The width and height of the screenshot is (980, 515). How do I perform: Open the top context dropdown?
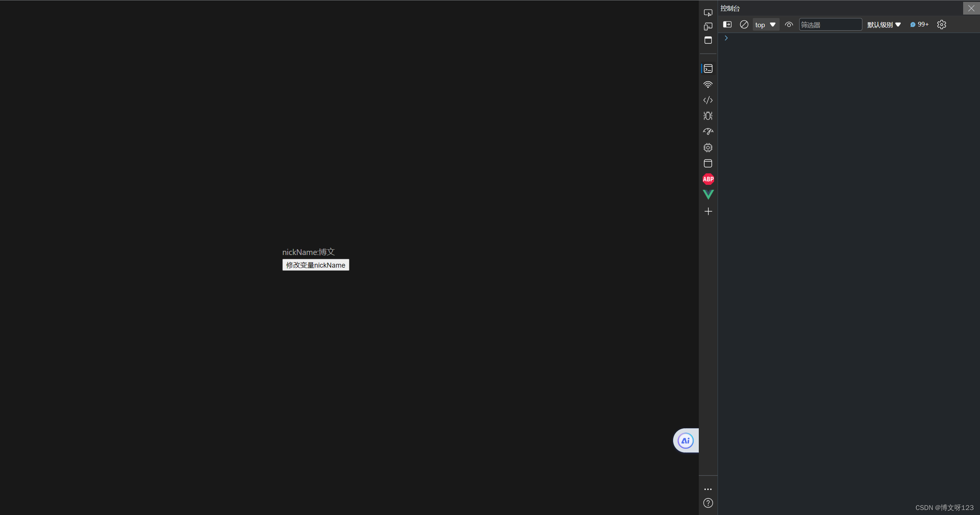pyautogui.click(x=765, y=25)
